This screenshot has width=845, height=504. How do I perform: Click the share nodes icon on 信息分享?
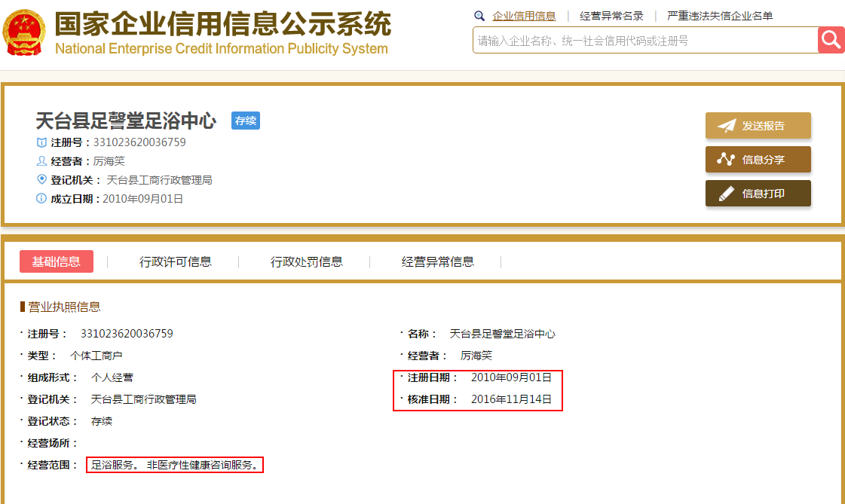726,160
